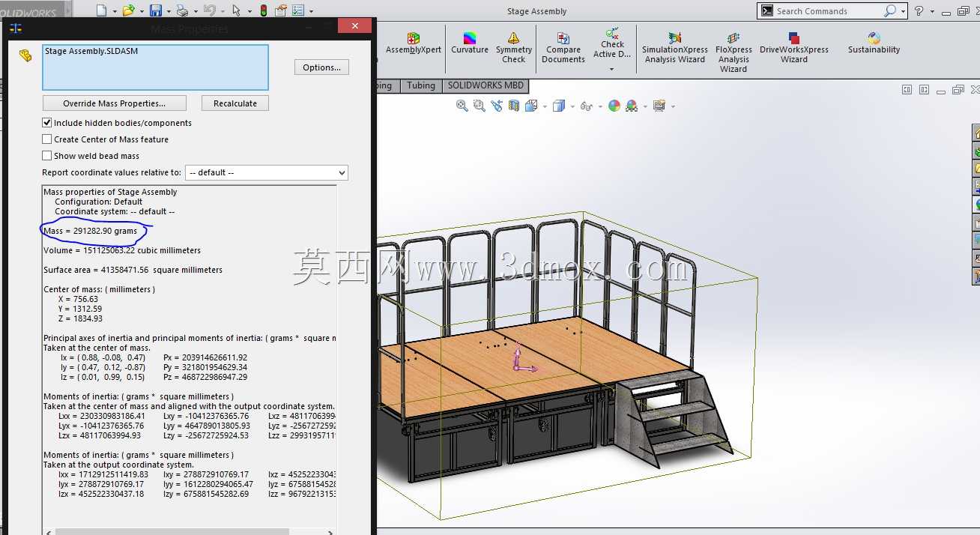
Task: Click the Apply Scene icon
Action: tap(632, 106)
